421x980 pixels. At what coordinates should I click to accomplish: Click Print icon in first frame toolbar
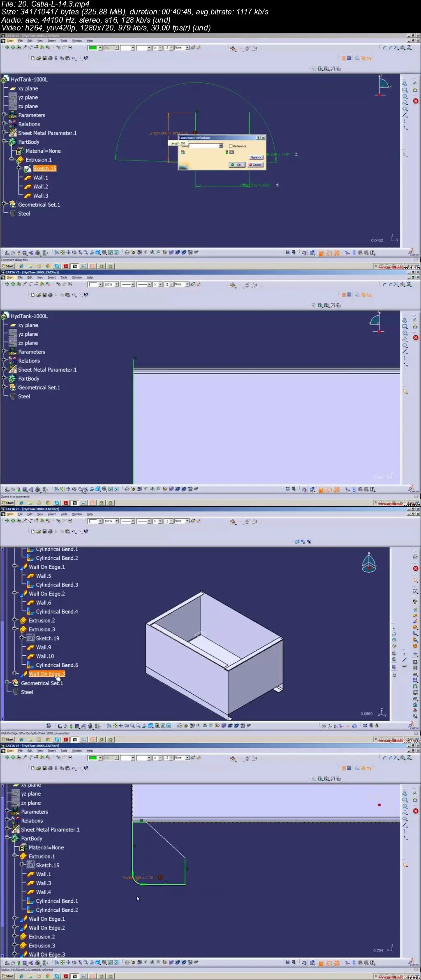tap(50, 58)
